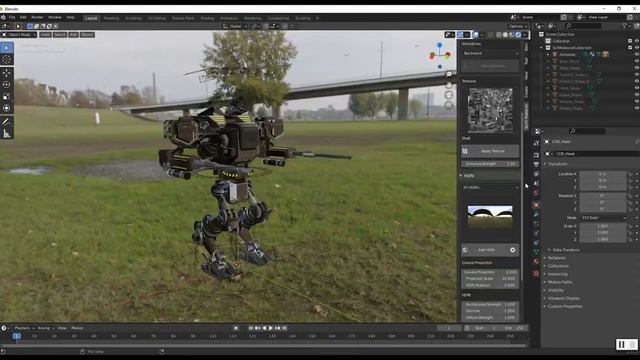Select the Select Box tool
The width and height of the screenshot is (640, 360).
pyautogui.click(x=7, y=48)
